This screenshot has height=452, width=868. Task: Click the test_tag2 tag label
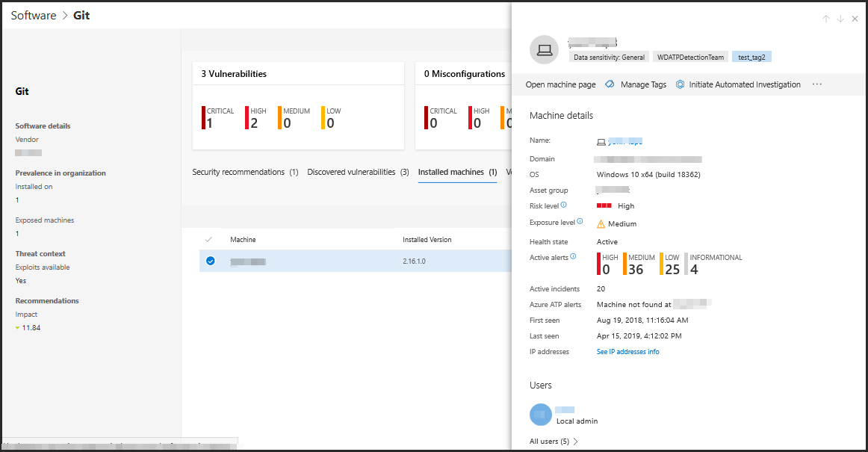[x=754, y=57]
